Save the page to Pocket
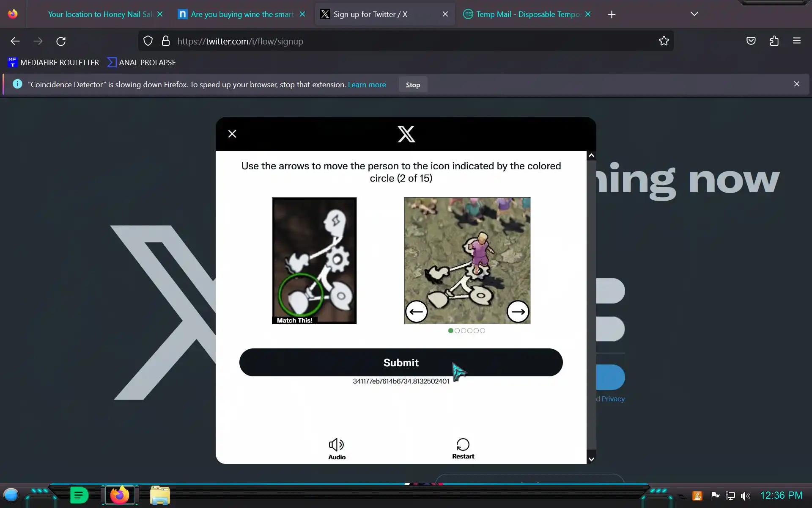812x508 pixels. click(x=751, y=41)
